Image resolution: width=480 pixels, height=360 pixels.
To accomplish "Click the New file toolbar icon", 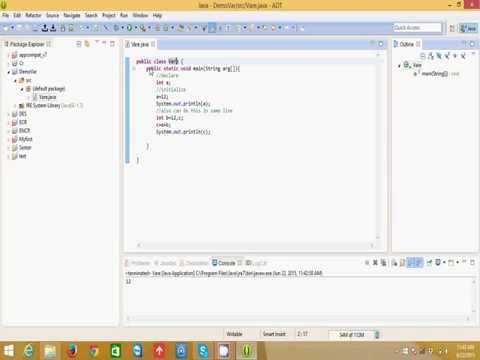I will (6, 28).
